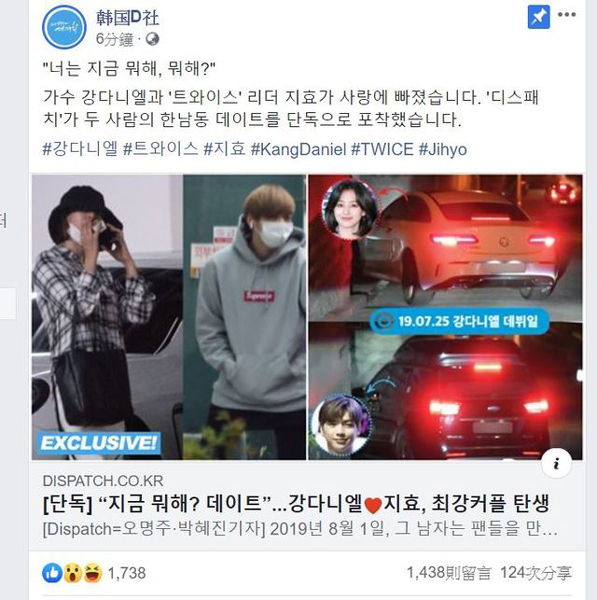The height and width of the screenshot is (600, 597).
Task: Click the #트와이스 hashtag
Action: (x=160, y=149)
